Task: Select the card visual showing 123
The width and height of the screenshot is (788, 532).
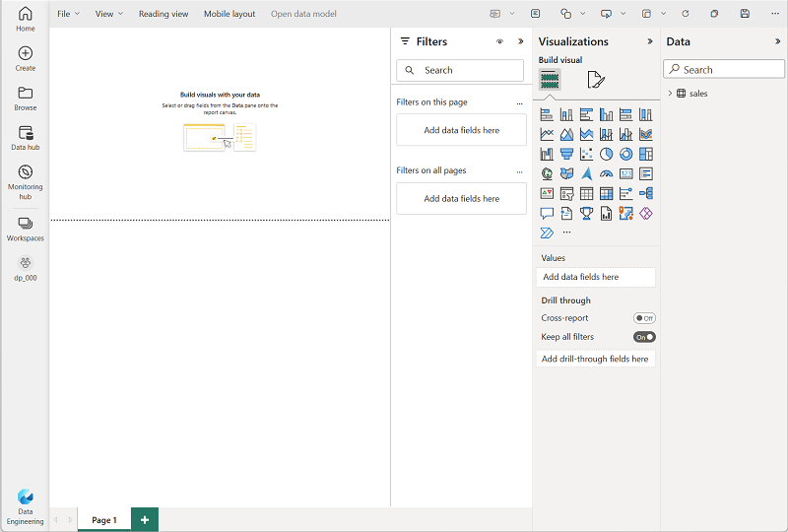Action: [625, 174]
